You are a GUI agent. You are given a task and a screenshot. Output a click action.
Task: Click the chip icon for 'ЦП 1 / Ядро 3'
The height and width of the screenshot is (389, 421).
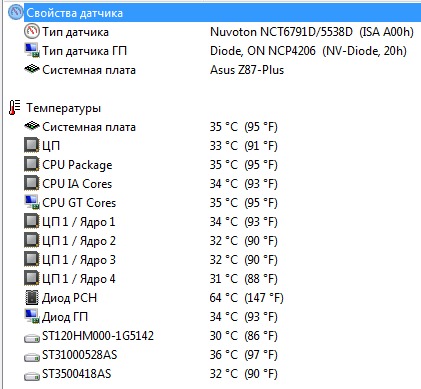(32, 259)
